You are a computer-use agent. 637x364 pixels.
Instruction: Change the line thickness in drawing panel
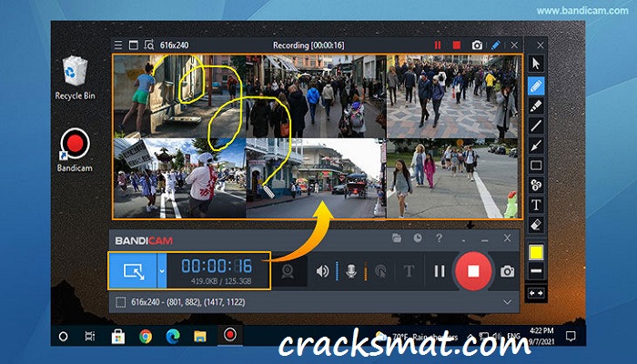click(x=536, y=271)
